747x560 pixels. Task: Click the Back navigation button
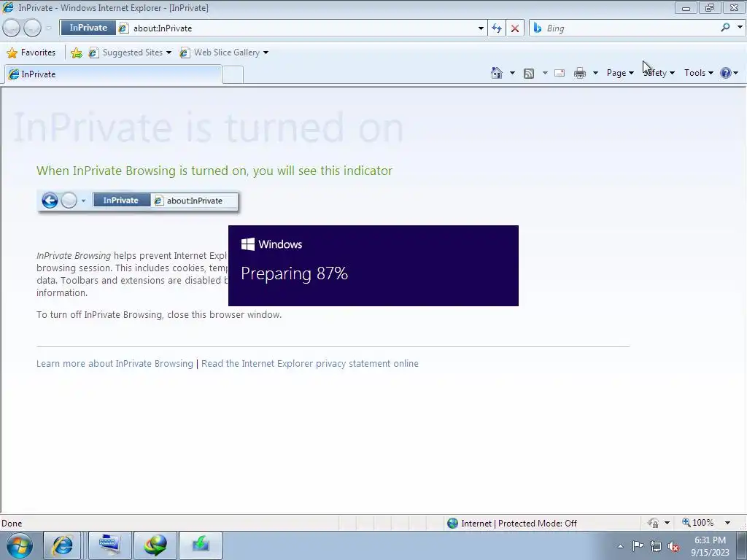pos(12,28)
